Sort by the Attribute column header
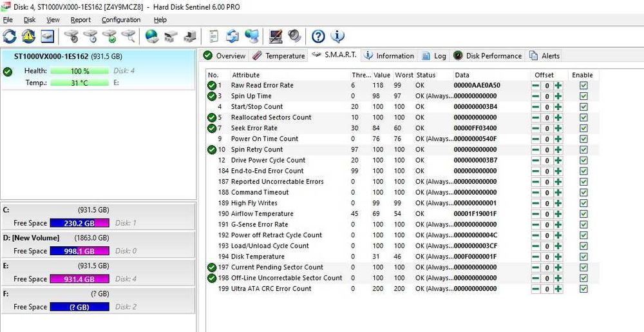 point(290,75)
